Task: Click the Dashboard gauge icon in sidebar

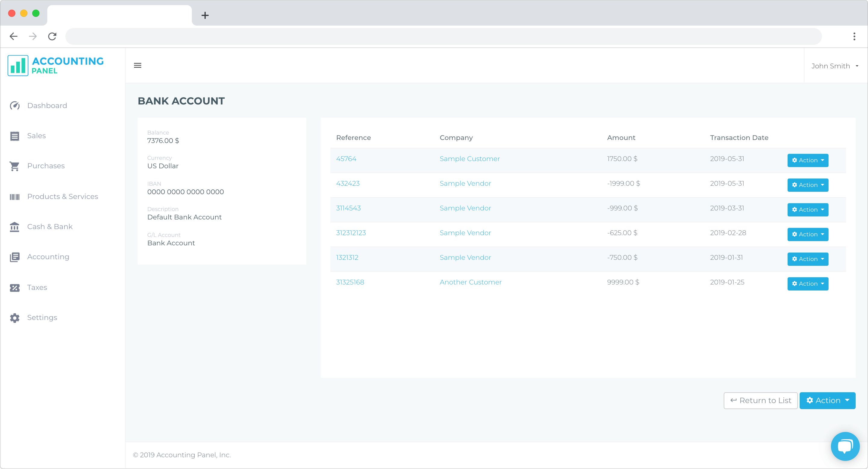Action: click(14, 106)
